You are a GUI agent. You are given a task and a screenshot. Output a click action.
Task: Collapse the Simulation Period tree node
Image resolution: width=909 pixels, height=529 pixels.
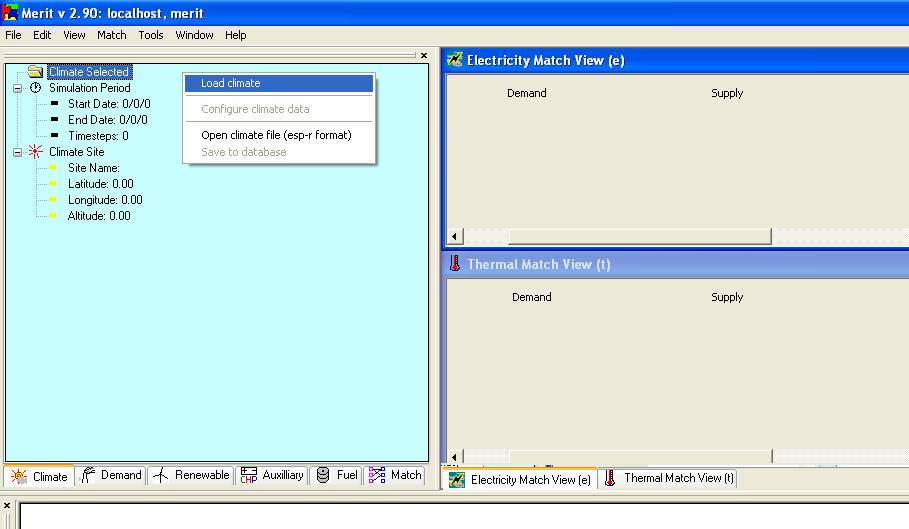pyautogui.click(x=17, y=88)
